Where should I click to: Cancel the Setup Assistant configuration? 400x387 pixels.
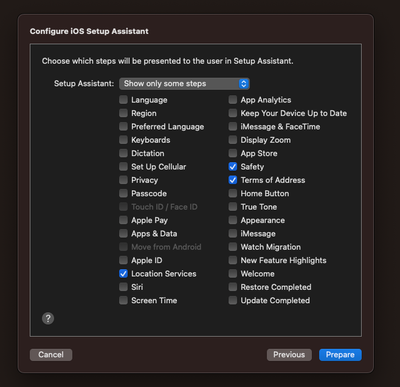51,355
